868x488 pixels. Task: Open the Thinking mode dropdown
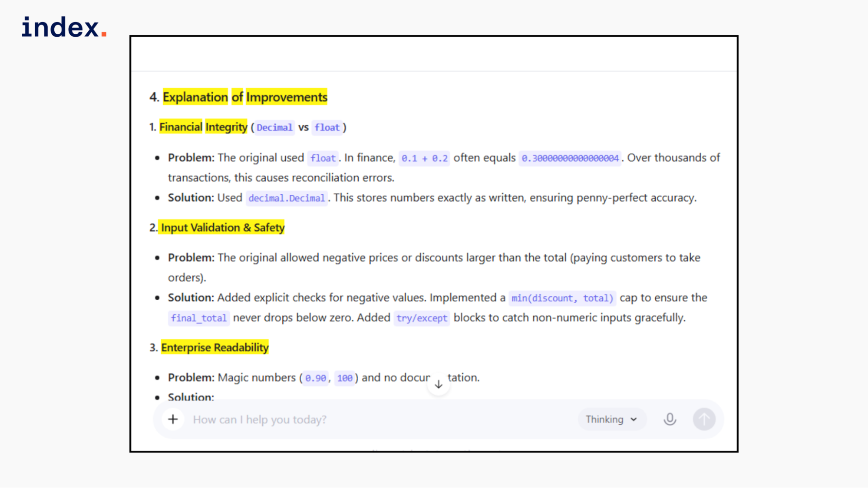611,419
